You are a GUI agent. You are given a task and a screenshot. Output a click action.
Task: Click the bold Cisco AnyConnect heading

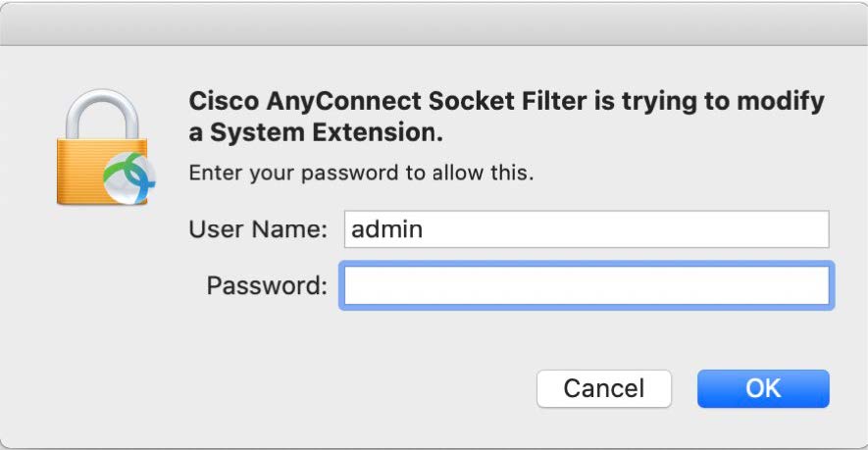tap(505, 102)
